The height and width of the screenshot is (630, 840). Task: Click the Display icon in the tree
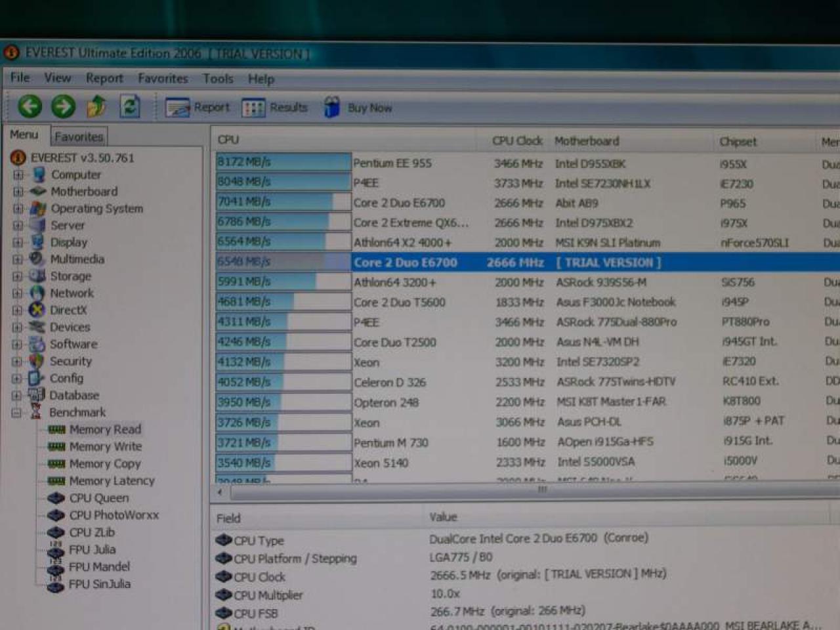38,242
